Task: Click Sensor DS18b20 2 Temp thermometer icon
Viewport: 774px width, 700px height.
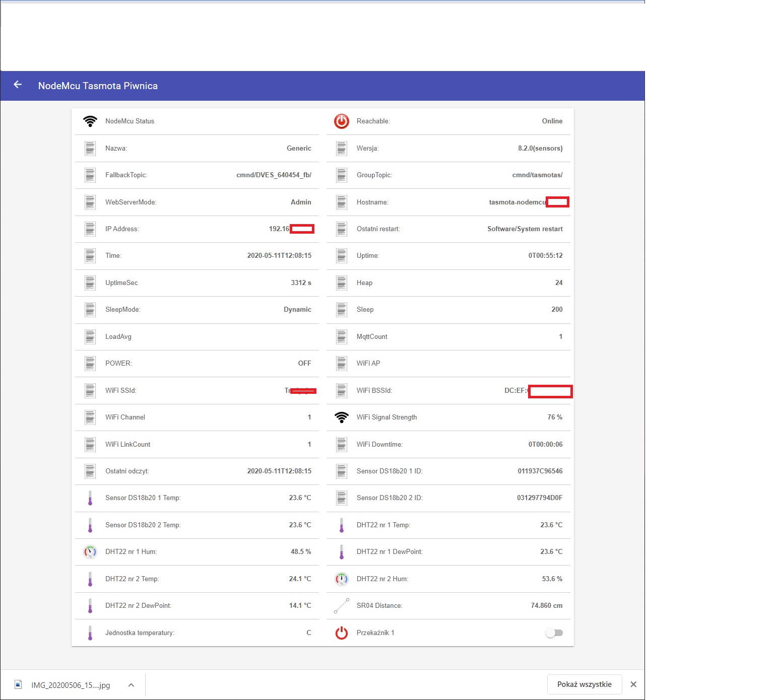Action: pyautogui.click(x=90, y=525)
